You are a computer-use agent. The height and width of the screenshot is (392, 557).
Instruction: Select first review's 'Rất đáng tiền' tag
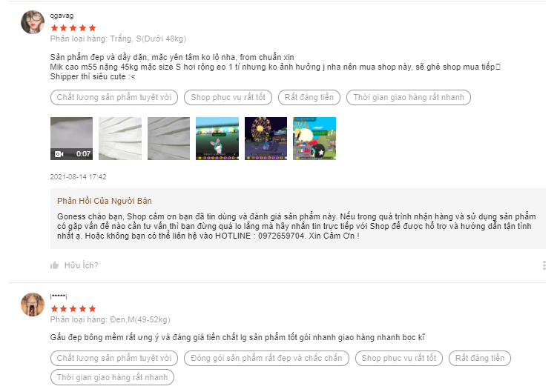click(309, 97)
